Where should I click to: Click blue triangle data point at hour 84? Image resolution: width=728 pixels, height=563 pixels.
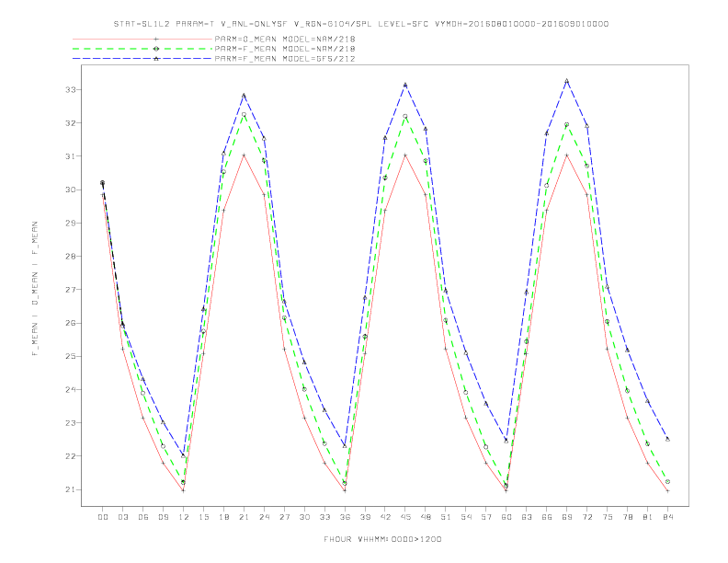[x=667, y=439]
